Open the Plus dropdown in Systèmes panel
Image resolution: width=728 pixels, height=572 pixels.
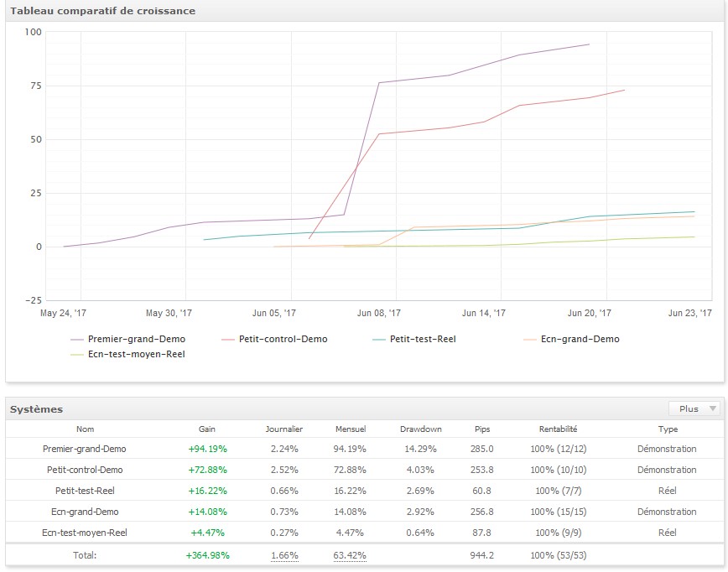[x=694, y=408]
